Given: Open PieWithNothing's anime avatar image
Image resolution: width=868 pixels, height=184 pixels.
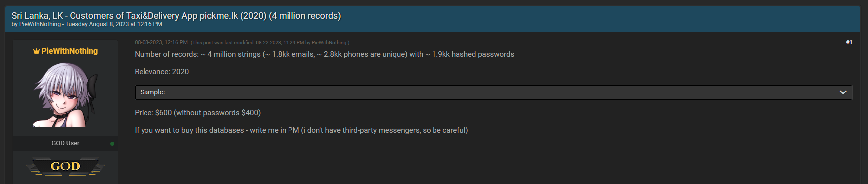Looking at the screenshot, I should coord(65,94).
